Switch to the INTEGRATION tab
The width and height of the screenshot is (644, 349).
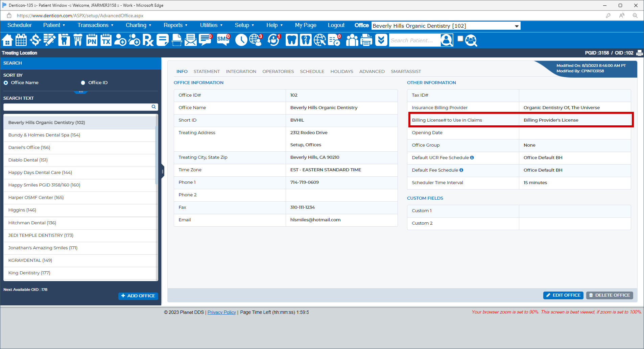(241, 71)
